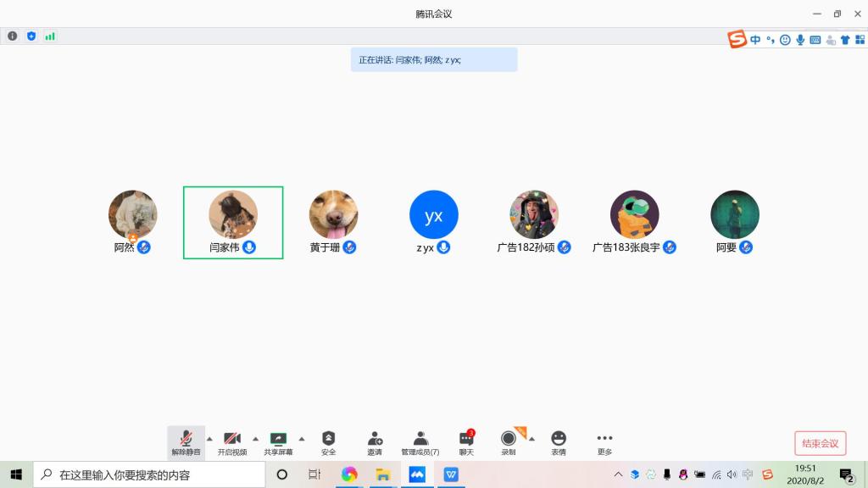The height and width of the screenshot is (488, 868).
Task: Unmute microphone with 解除静音
Action: pos(186,442)
